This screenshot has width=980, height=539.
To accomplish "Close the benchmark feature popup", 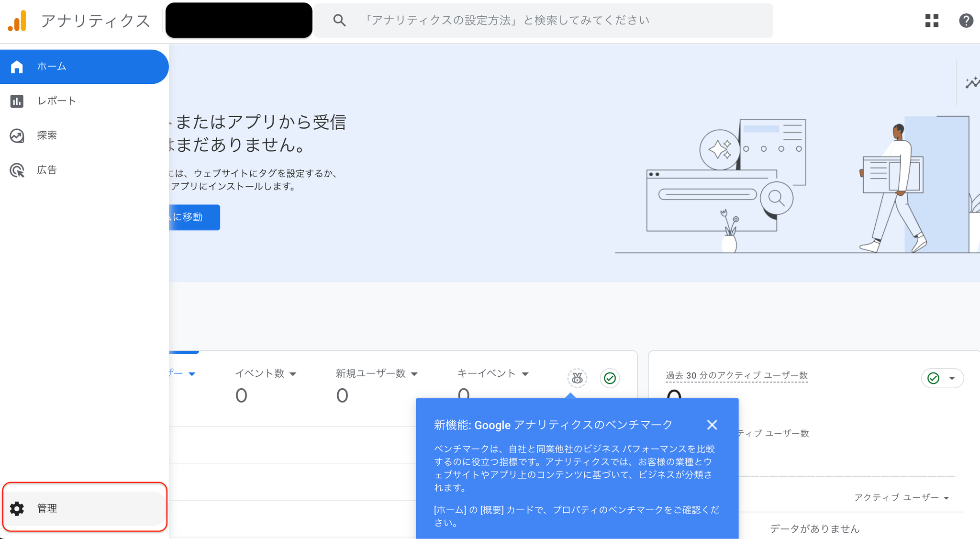I will [x=712, y=425].
